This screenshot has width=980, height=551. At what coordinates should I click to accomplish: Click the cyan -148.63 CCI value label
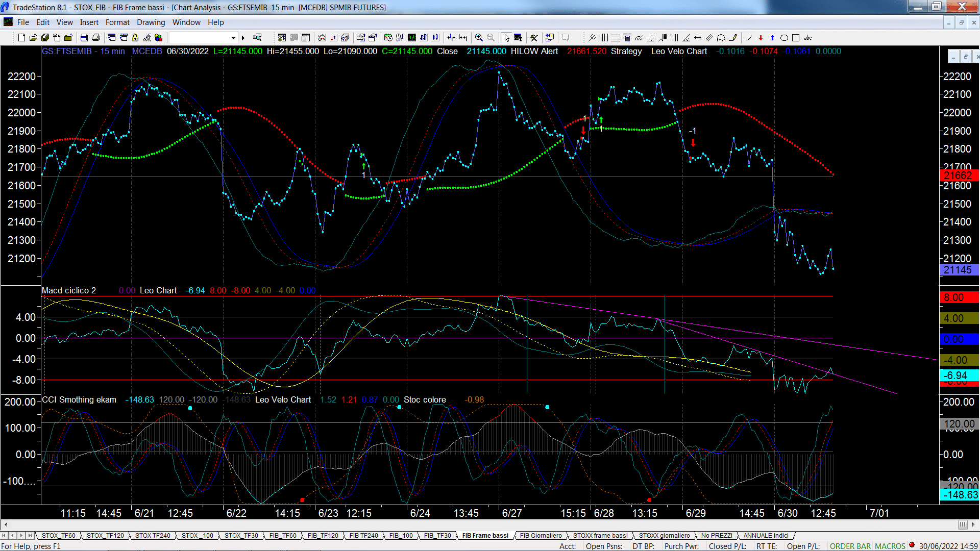(959, 494)
